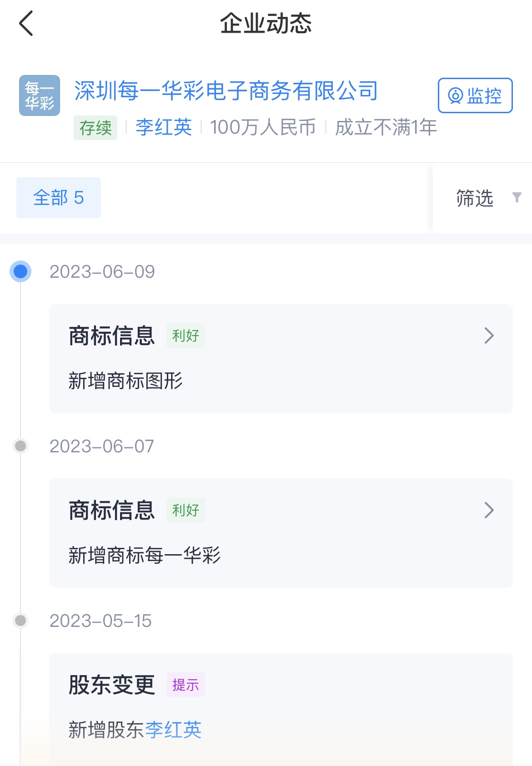Open shareholder 李红英 link in 股东变更

pyautogui.click(x=173, y=730)
